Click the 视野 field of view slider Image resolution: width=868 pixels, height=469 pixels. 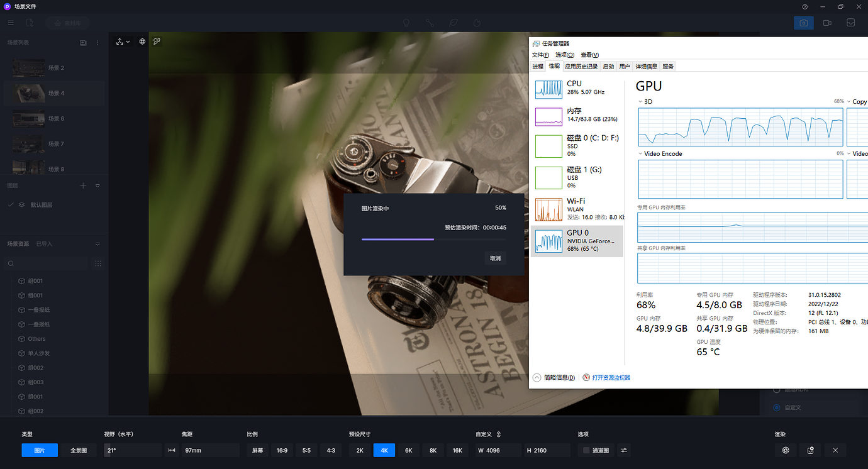133,450
